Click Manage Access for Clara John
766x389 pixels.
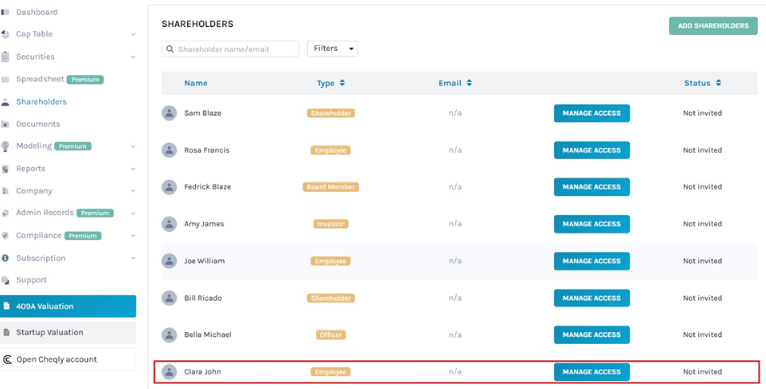pos(592,372)
